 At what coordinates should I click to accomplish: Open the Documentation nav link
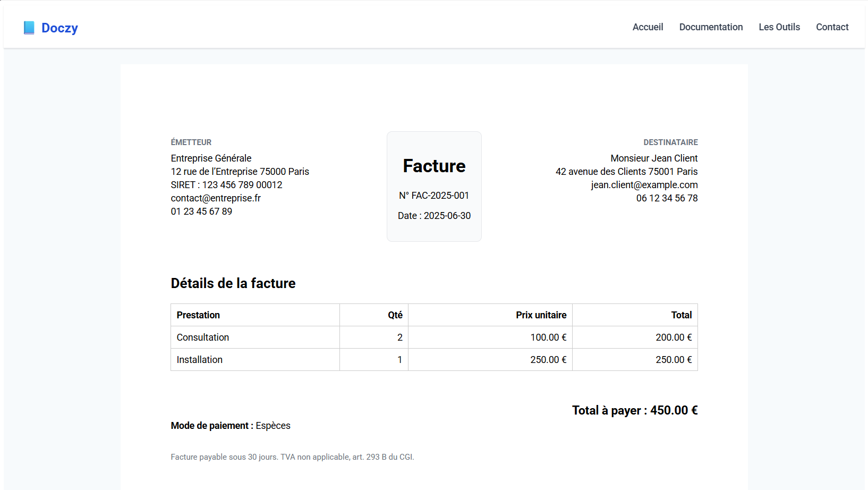click(x=711, y=27)
